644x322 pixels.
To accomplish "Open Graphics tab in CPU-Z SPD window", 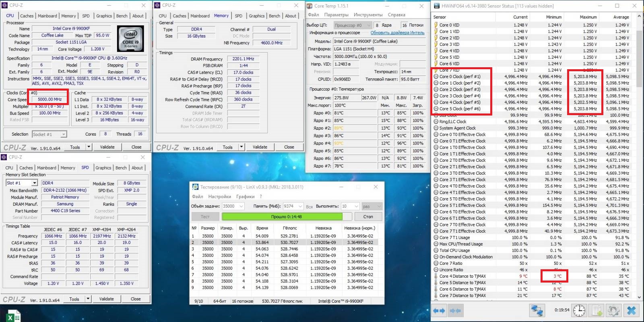I will (x=103, y=168).
